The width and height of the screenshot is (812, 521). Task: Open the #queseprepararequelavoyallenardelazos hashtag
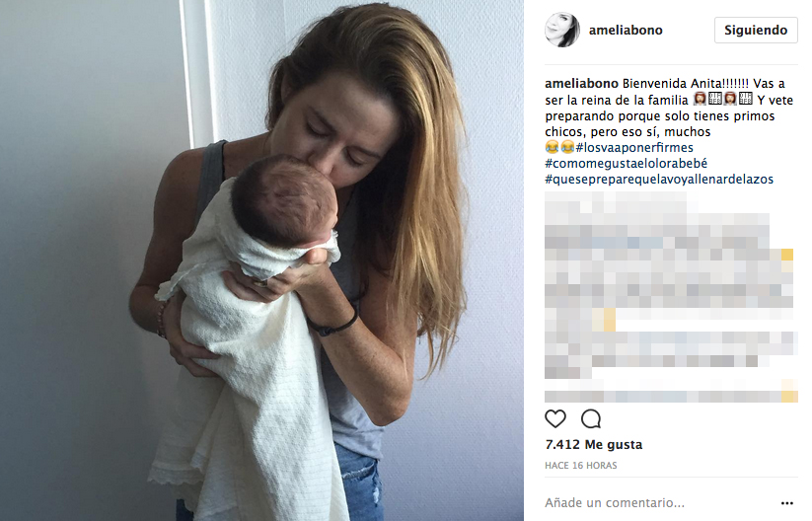tap(659, 180)
